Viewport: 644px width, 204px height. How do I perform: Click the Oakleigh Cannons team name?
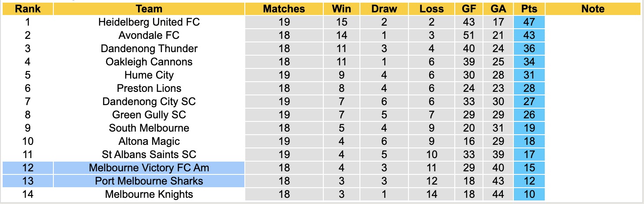(x=149, y=62)
